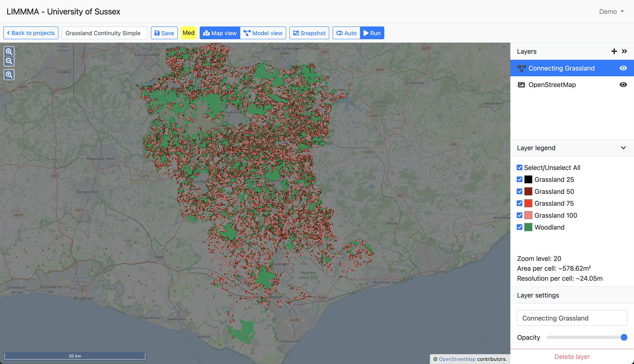Run the model with play button
This screenshot has height=364, width=634.
click(x=372, y=33)
